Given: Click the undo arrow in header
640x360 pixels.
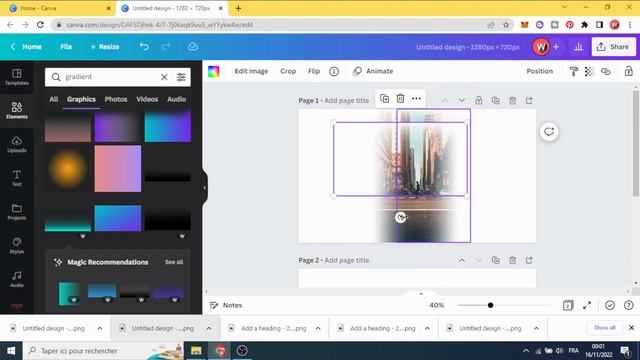Looking at the screenshot, I should click(144, 47).
